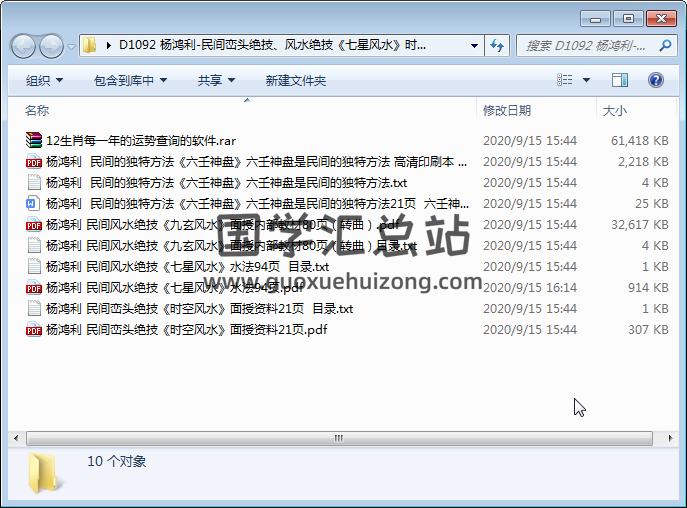
Task: Select the 九玄风水 80页 PDF icon
Action: (34, 224)
